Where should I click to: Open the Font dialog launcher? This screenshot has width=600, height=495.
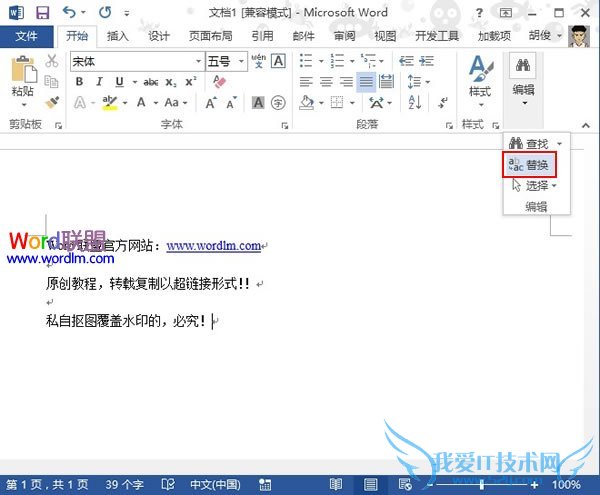click(285, 125)
